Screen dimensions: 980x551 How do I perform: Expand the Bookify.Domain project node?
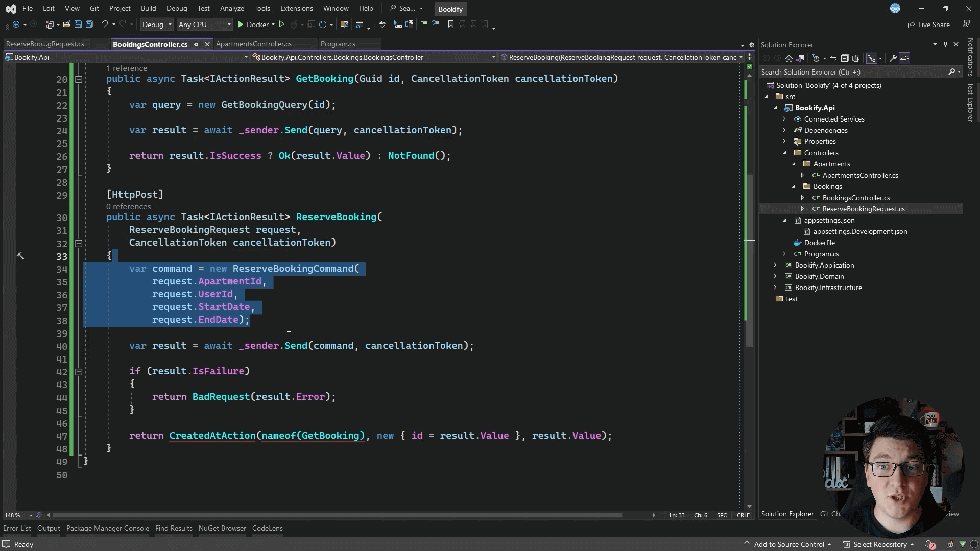coord(775,277)
